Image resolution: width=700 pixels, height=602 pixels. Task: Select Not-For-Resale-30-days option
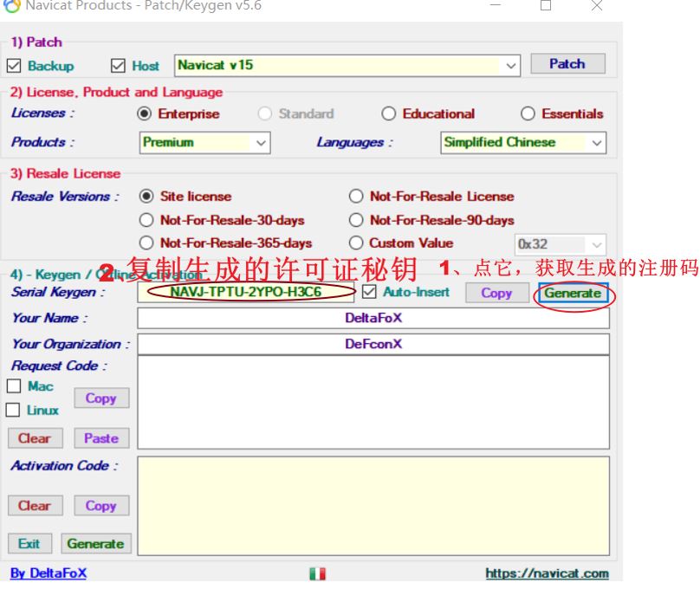pos(146,220)
